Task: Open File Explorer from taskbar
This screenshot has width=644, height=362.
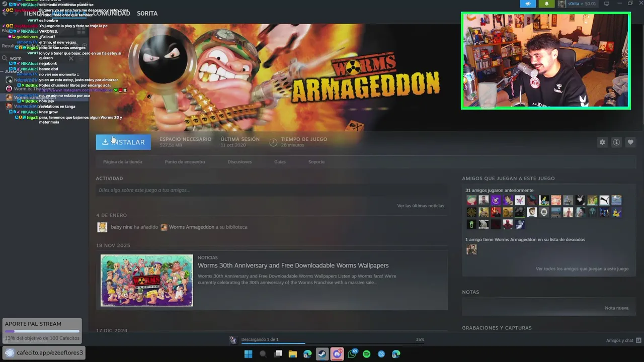Action: click(292, 354)
